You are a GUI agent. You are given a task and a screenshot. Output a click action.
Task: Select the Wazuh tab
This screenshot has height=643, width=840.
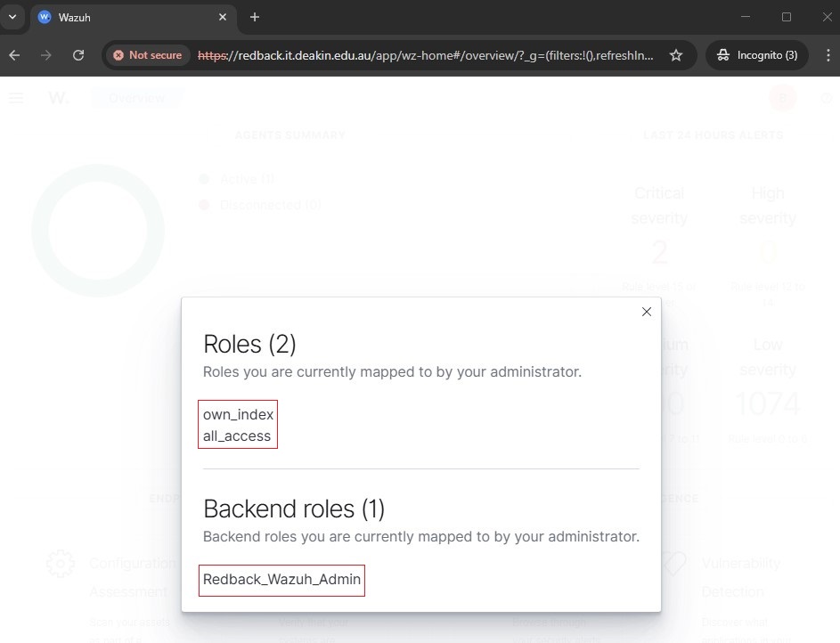[x=133, y=17]
